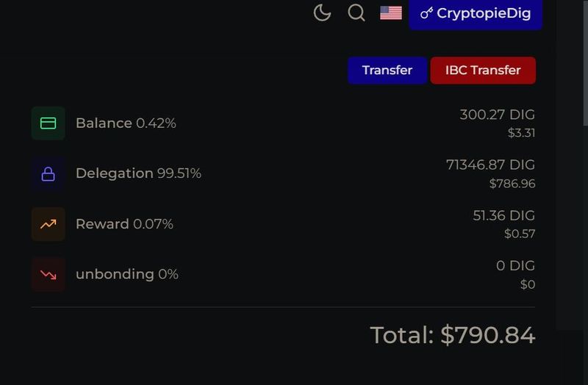This screenshot has width=588, height=385.
Task: Toggle dark mode moon icon
Action: pyautogui.click(x=322, y=12)
